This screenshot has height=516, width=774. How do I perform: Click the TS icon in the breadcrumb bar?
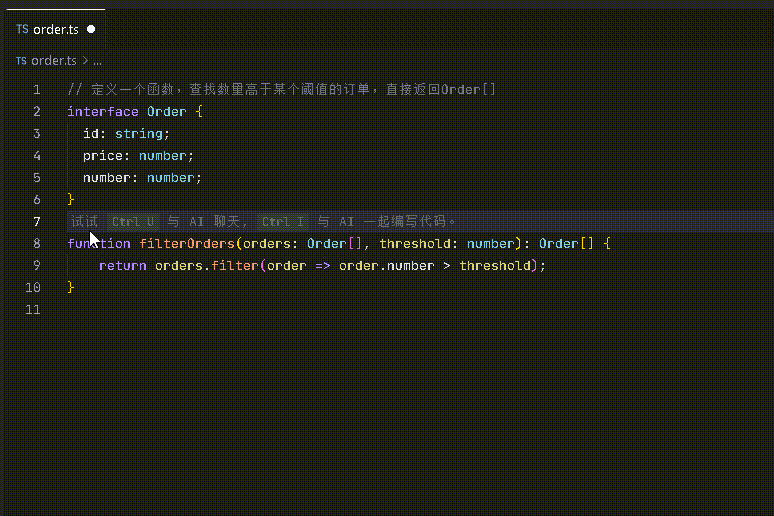[22, 61]
